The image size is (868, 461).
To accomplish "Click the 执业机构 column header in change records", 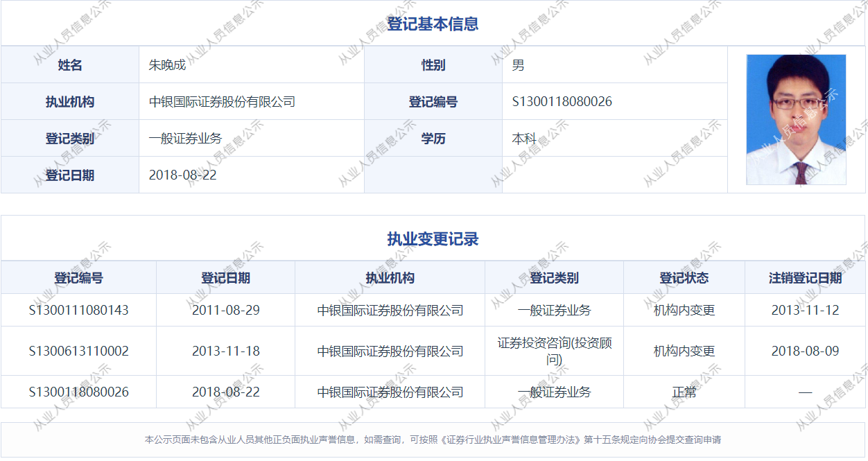I will [390, 278].
